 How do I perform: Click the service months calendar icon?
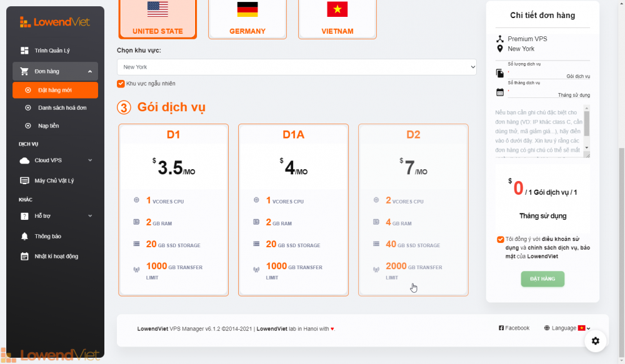click(x=500, y=92)
